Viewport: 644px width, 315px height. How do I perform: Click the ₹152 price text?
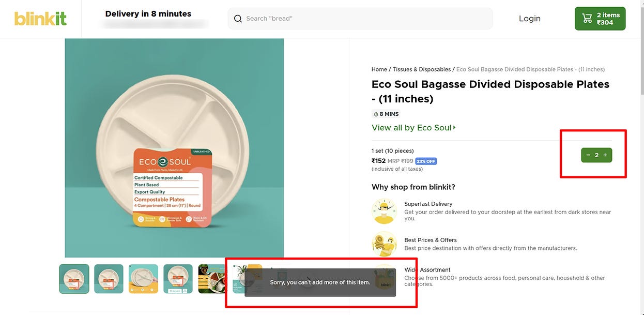(378, 161)
